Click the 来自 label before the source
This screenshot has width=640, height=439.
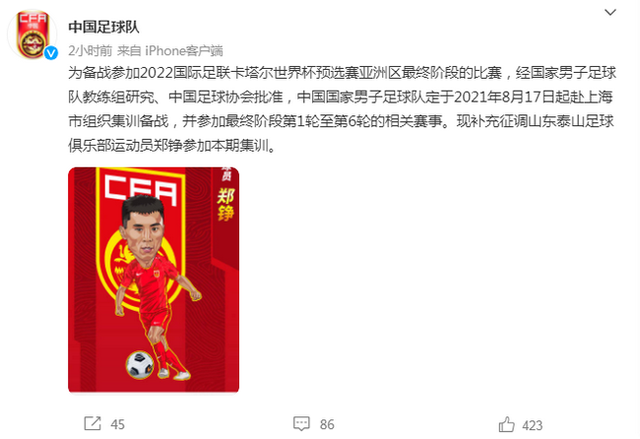coord(129,51)
